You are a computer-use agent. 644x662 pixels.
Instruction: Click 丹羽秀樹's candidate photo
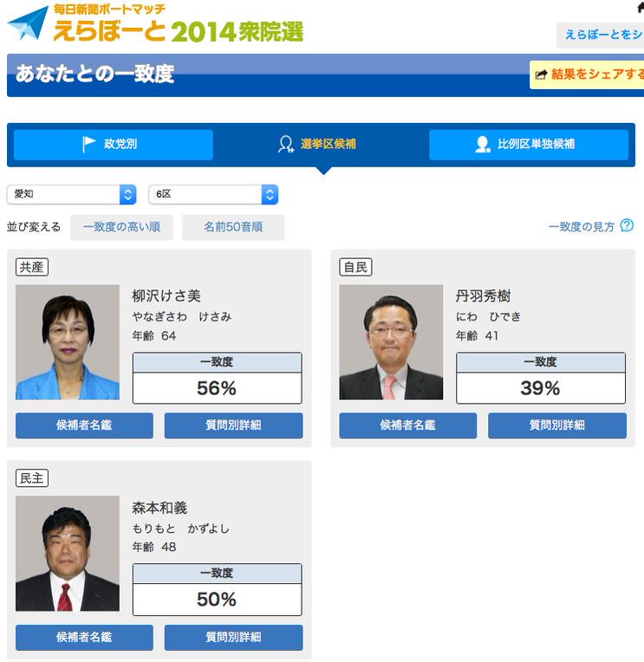tap(391, 342)
